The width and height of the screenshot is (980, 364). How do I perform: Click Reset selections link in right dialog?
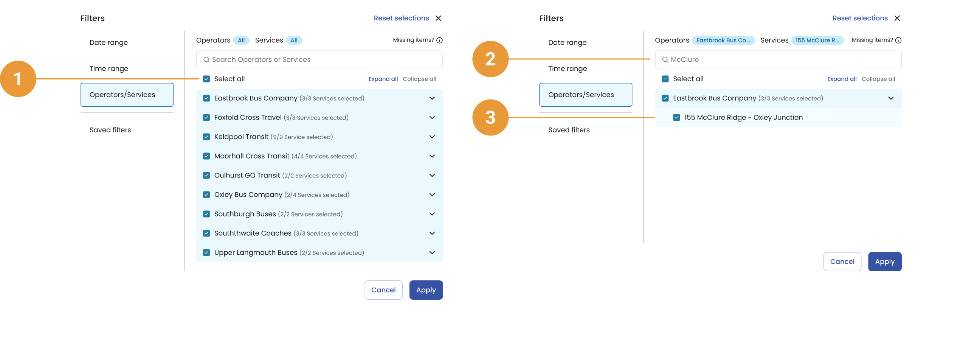click(x=860, y=18)
